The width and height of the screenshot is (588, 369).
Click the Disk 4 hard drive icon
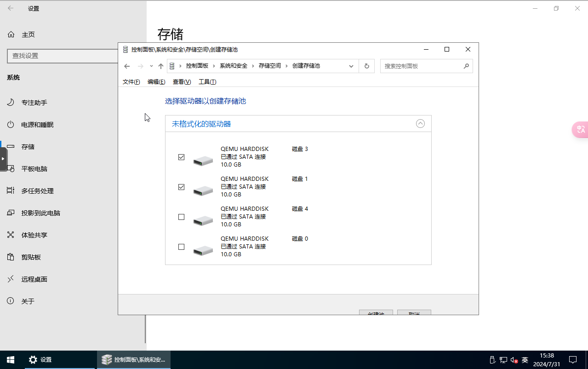point(203,220)
